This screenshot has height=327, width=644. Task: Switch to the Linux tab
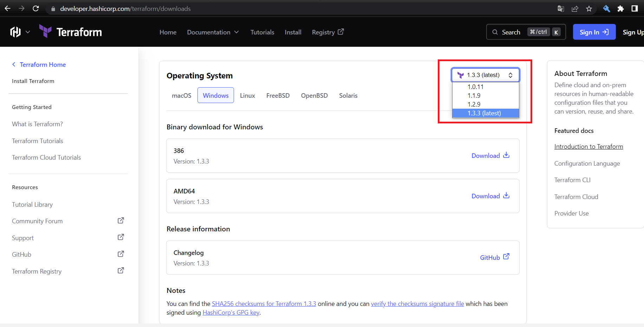tap(247, 95)
